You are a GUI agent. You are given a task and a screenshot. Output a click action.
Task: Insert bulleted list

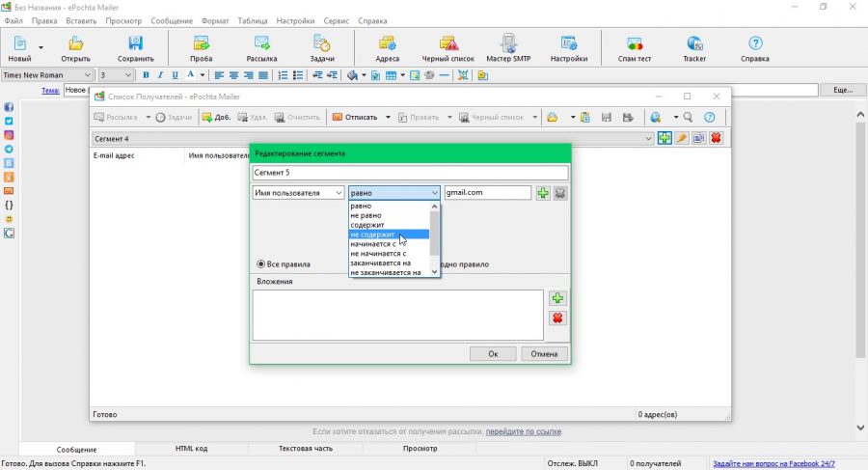click(298, 75)
